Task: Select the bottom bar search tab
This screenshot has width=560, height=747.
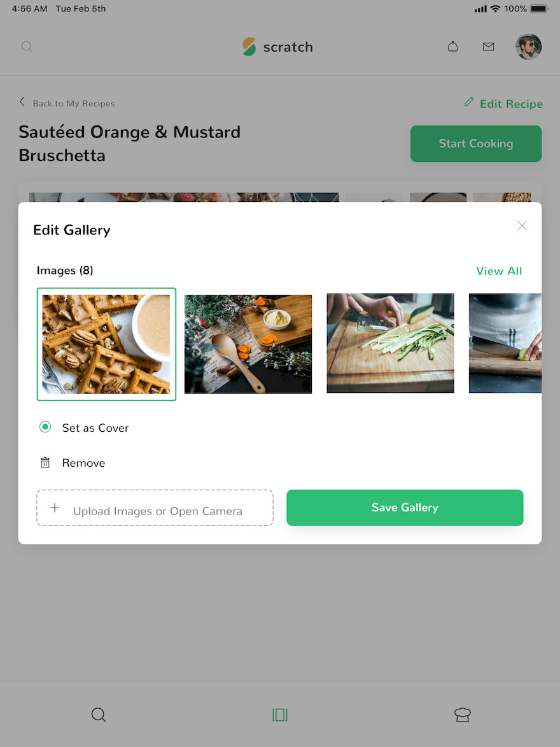Action: (99, 715)
